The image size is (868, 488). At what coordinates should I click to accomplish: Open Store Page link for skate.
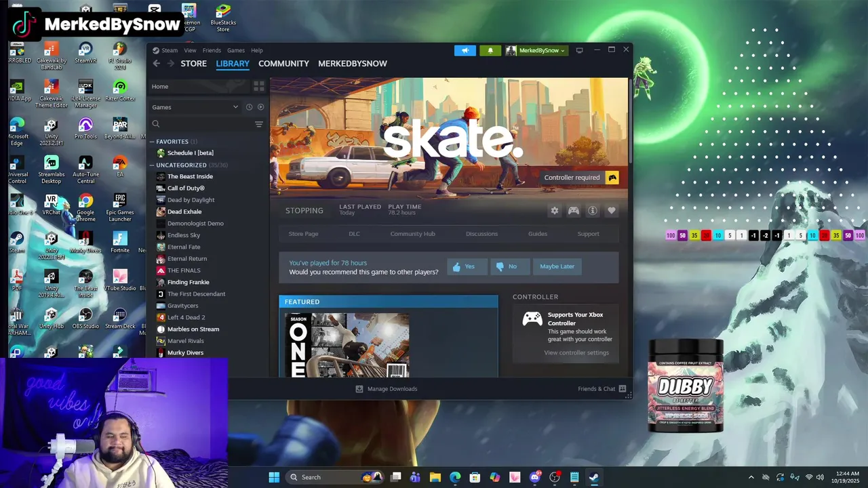[x=303, y=234]
